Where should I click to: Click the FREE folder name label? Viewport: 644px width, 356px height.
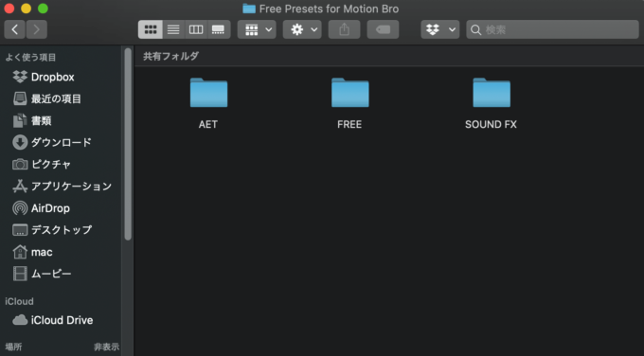click(x=349, y=124)
